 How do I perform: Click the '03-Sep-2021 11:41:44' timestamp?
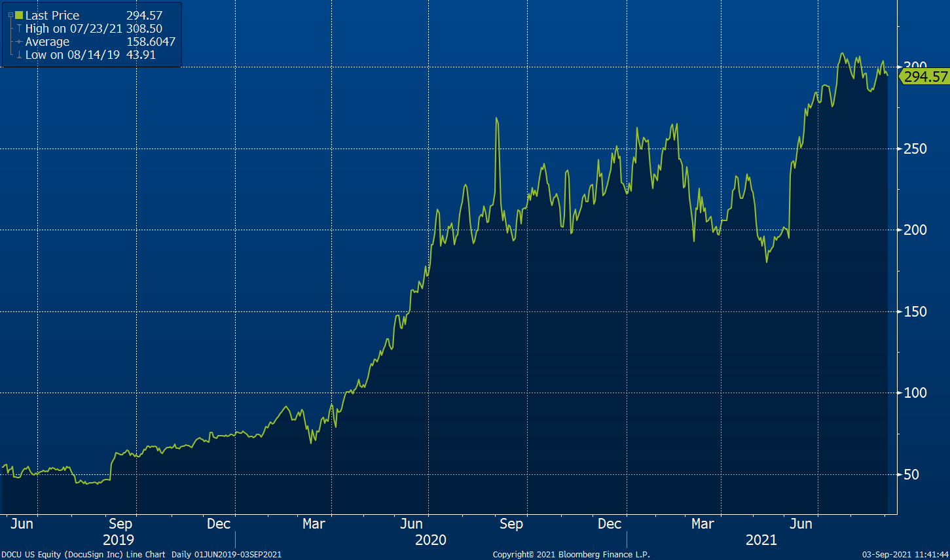907,554
